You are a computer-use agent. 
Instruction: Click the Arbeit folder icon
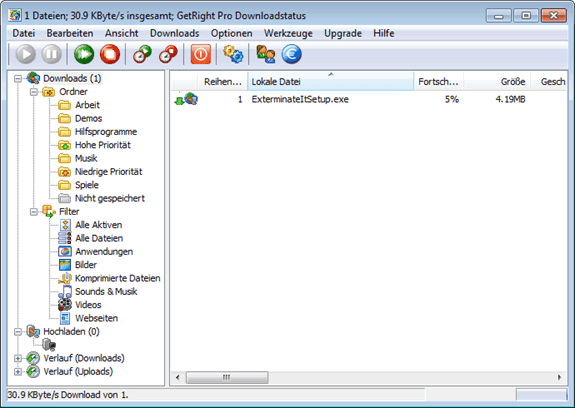click(x=65, y=105)
